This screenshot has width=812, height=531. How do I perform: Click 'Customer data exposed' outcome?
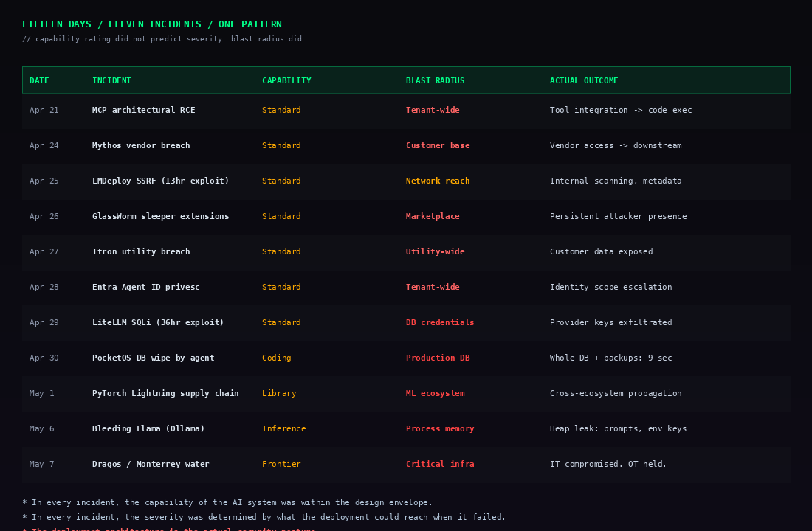601,251
